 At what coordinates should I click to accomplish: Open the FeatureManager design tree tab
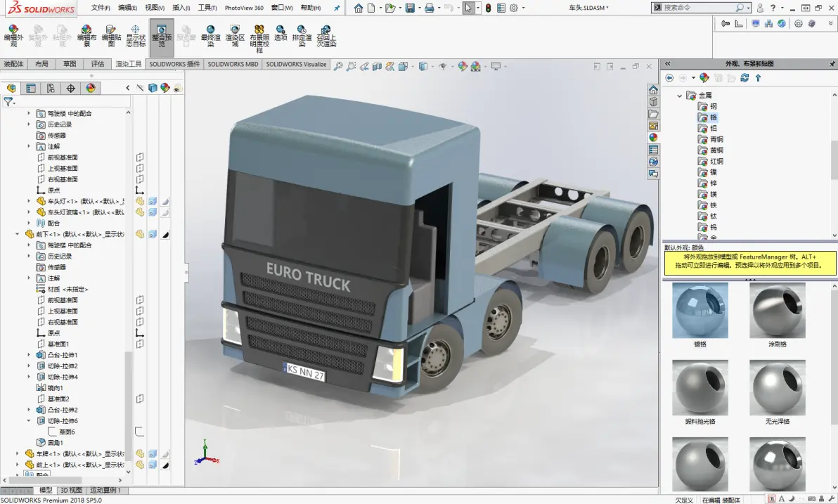coord(11,88)
